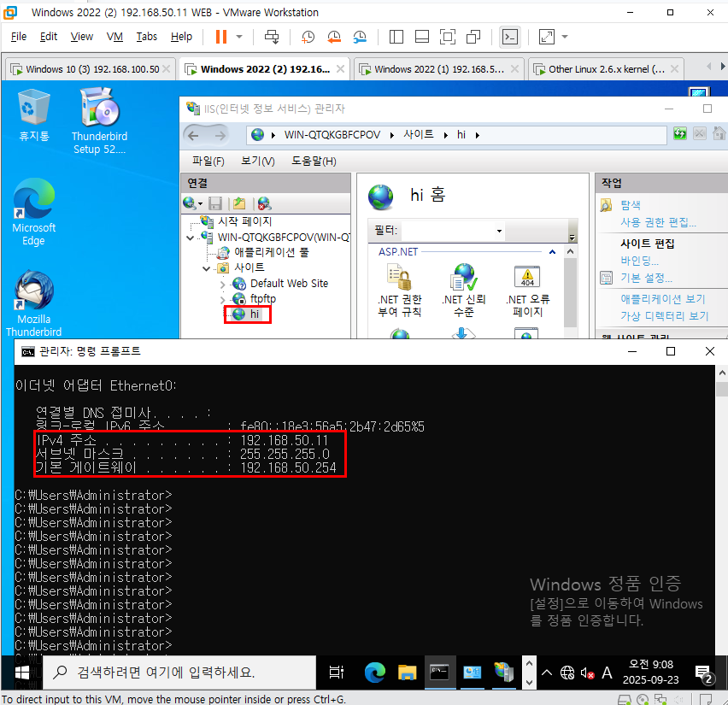Switch to Unity mode
This screenshot has height=705, width=728.
pos(473,37)
